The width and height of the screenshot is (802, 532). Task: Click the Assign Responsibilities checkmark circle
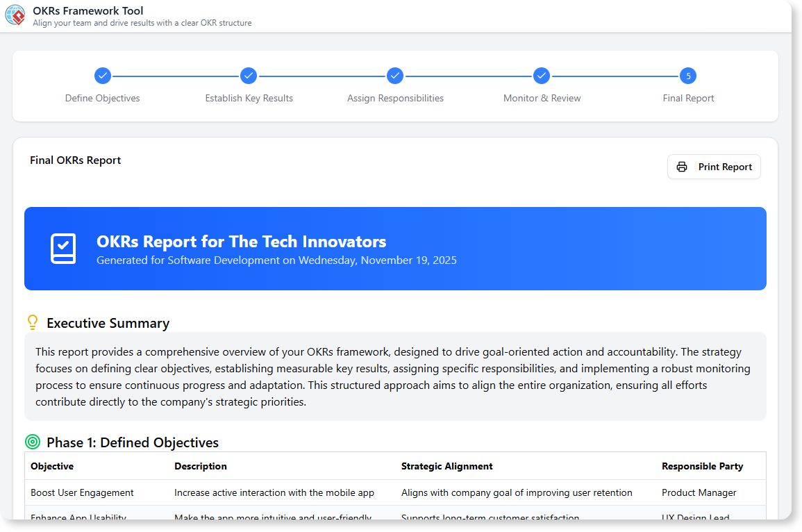coord(395,76)
